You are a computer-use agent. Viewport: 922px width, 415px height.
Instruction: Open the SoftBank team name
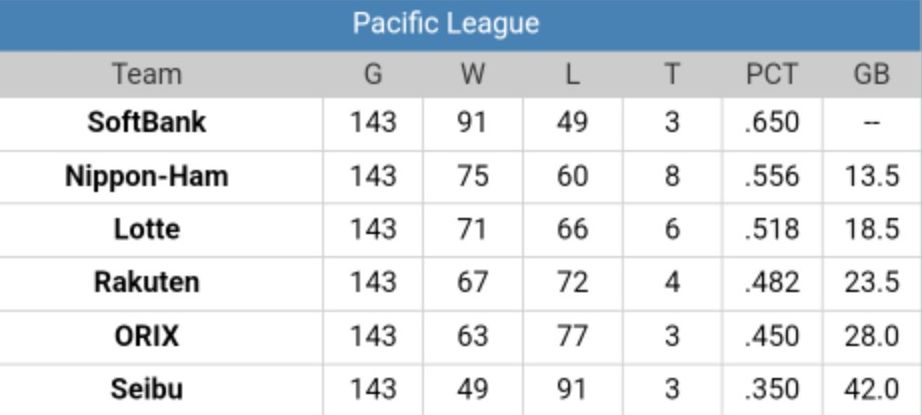point(147,122)
